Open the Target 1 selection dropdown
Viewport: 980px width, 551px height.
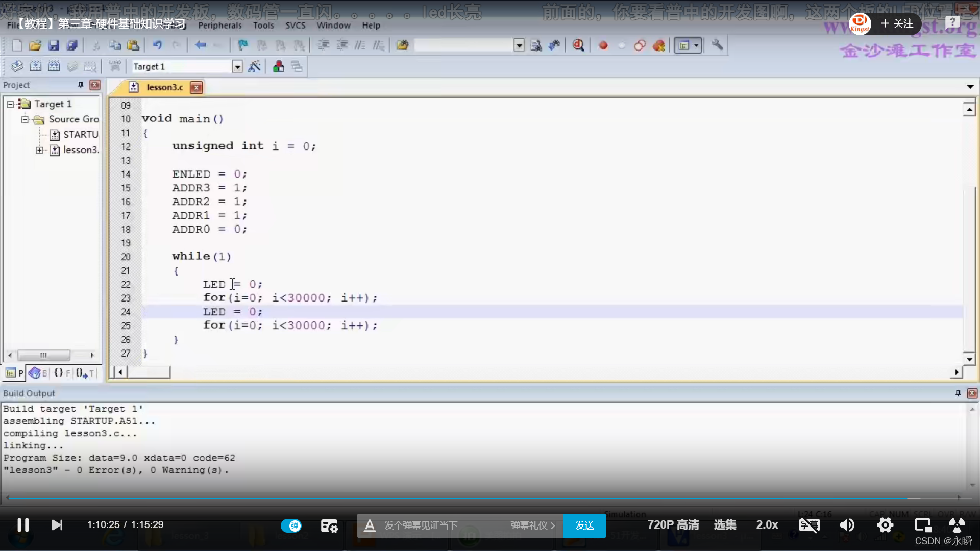237,66
